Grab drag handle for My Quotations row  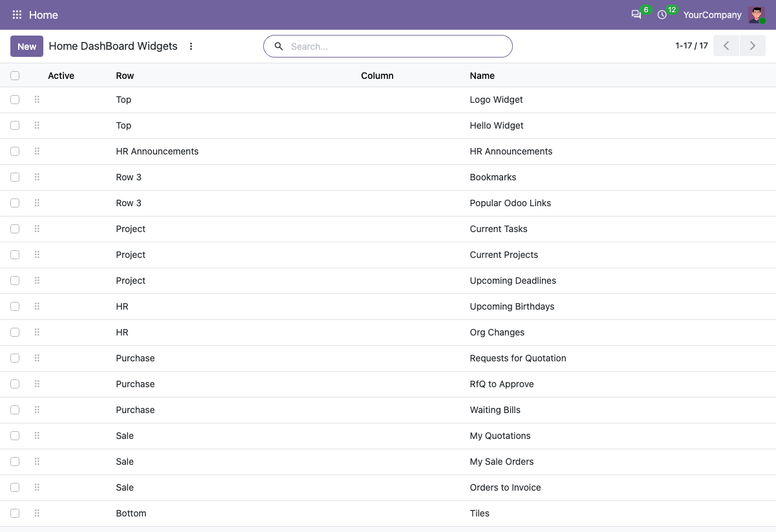[37, 436]
